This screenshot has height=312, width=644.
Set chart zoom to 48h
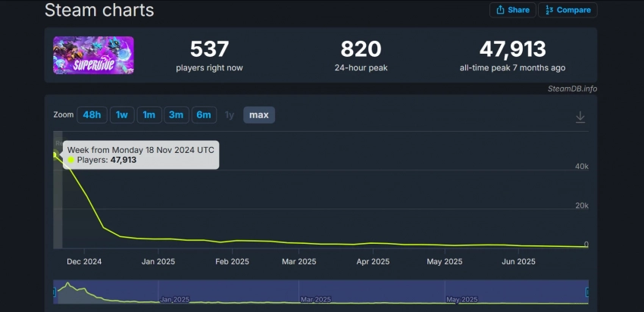pos(92,115)
